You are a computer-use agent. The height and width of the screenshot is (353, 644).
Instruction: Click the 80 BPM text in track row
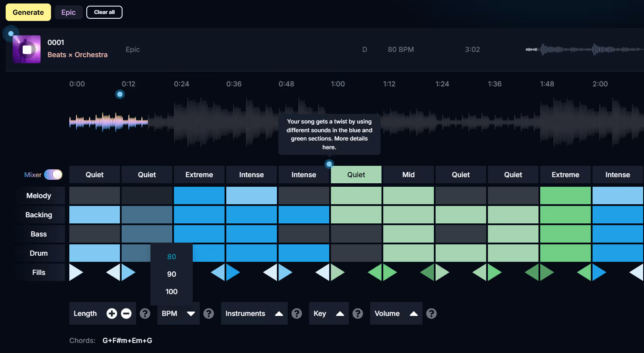pos(401,49)
